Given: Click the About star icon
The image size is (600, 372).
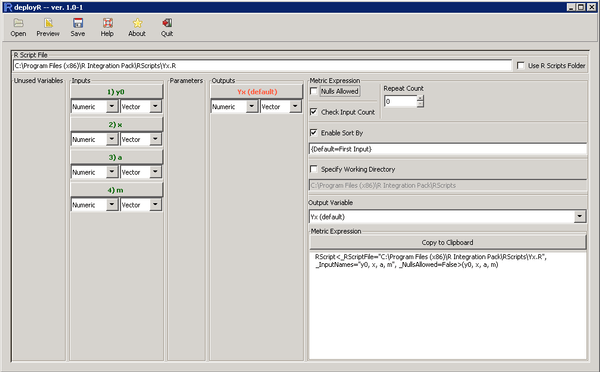Looking at the screenshot, I should point(137,23).
